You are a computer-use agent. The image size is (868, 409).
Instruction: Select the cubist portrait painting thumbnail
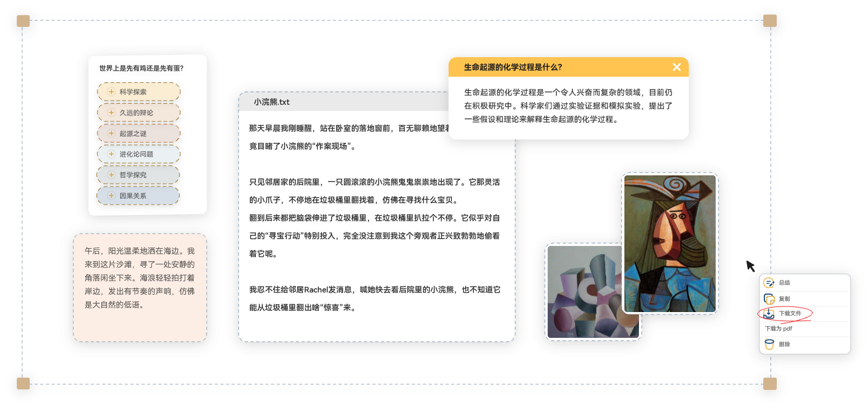coord(670,243)
